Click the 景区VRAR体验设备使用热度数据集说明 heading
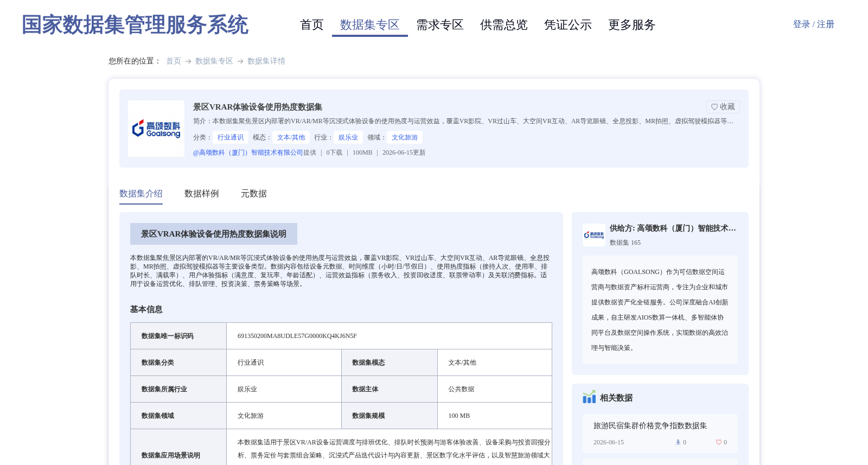The image size is (868, 465). (214, 234)
